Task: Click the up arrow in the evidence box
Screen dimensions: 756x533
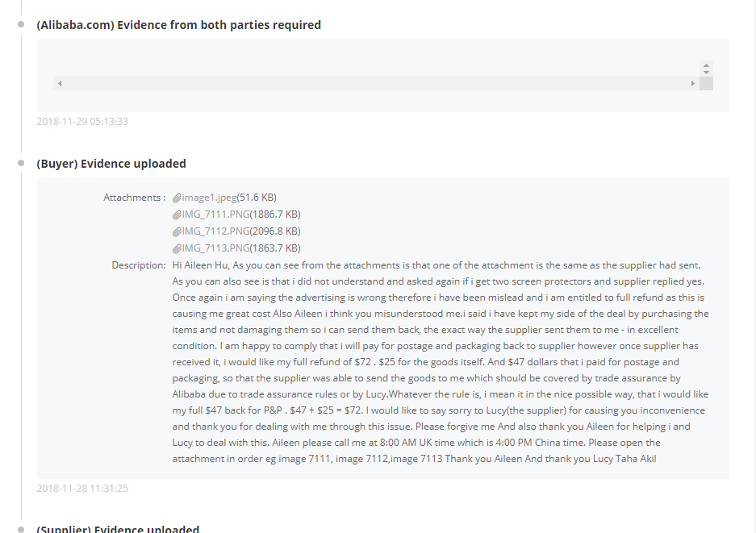Action: tap(706, 65)
